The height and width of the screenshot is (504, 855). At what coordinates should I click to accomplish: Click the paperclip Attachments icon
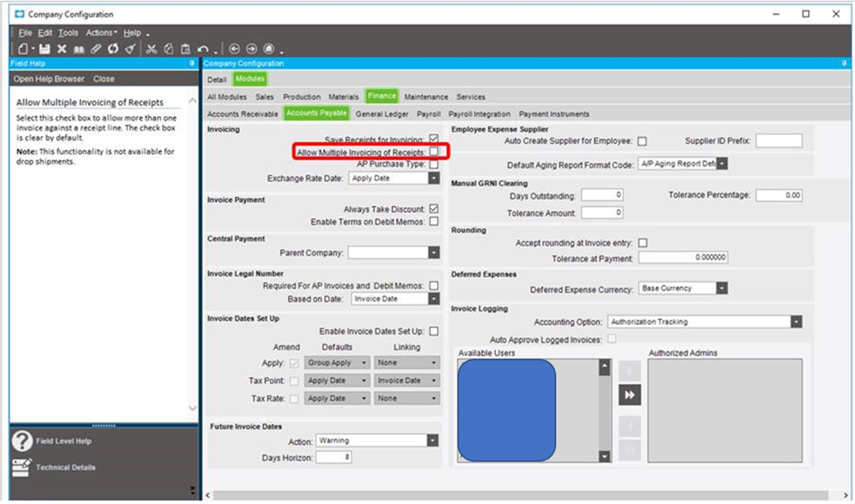[x=96, y=49]
